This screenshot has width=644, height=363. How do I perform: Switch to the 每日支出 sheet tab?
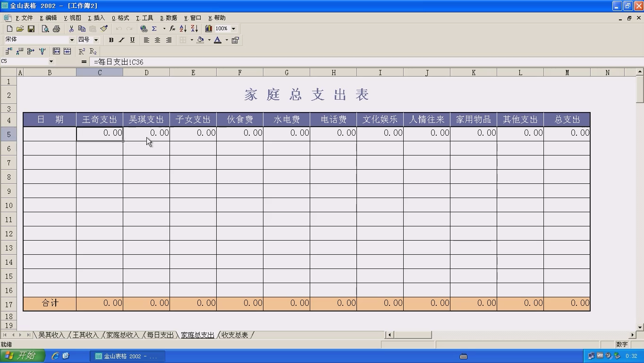click(160, 335)
